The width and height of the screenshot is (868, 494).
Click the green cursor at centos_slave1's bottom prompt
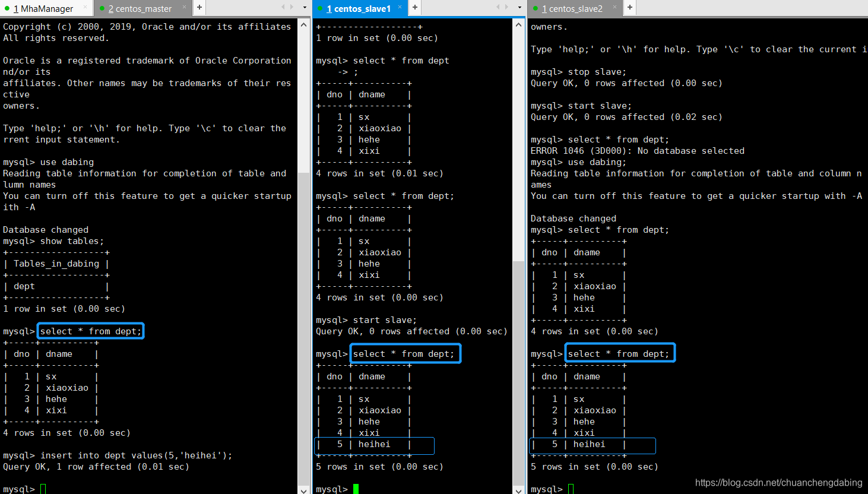pyautogui.click(x=356, y=489)
